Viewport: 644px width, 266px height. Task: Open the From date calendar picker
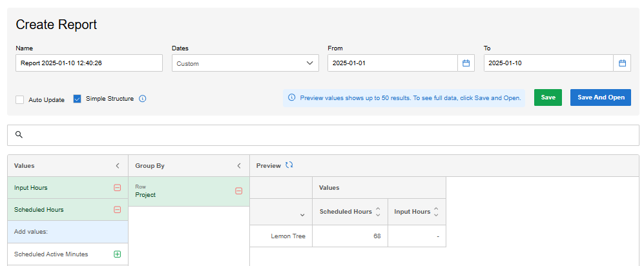(x=466, y=63)
